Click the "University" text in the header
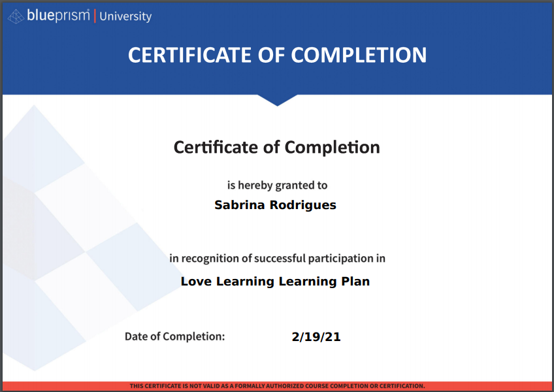Image resolution: width=554 pixels, height=392 pixels. click(125, 16)
